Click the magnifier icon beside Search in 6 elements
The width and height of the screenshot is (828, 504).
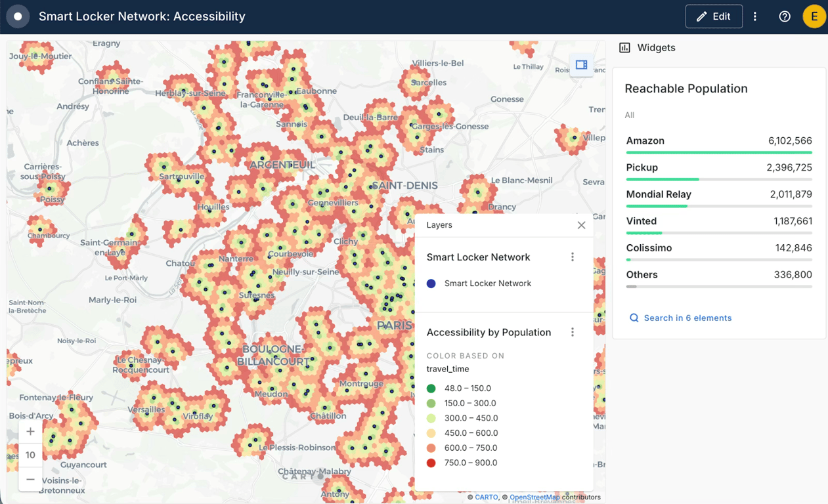[634, 318]
